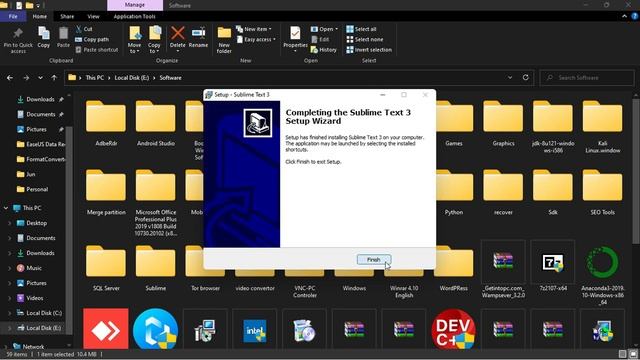Open the Application Tools tab
This screenshot has height=360, width=640.
(x=134, y=16)
